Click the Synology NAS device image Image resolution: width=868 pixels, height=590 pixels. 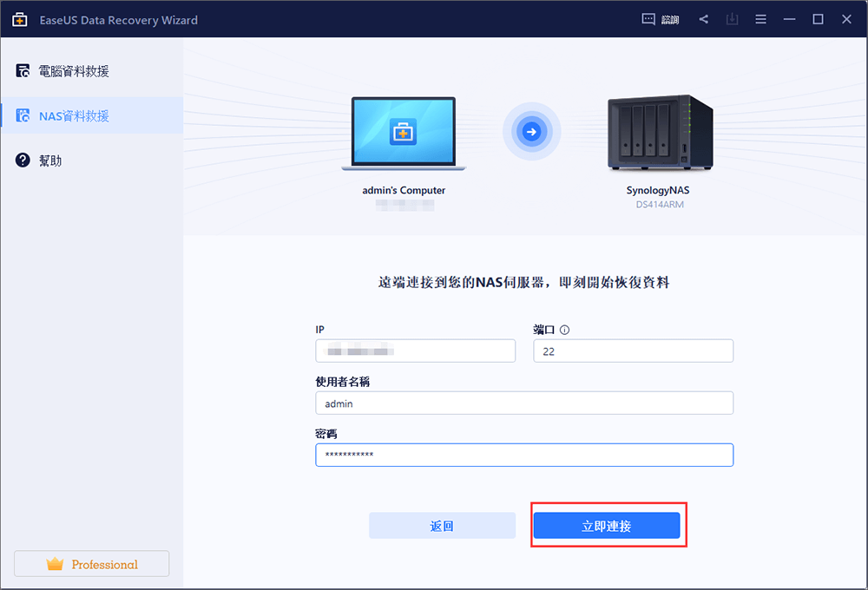pyautogui.click(x=661, y=132)
